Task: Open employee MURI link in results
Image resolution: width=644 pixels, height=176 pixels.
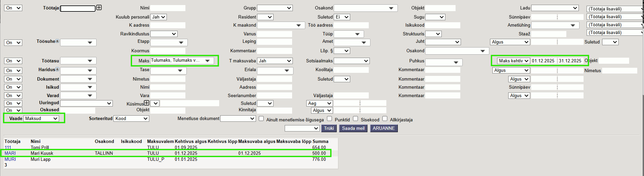Action: click(x=10, y=159)
